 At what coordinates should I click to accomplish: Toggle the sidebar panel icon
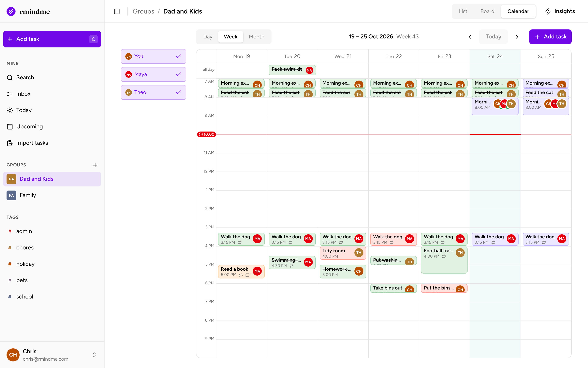coord(117,11)
